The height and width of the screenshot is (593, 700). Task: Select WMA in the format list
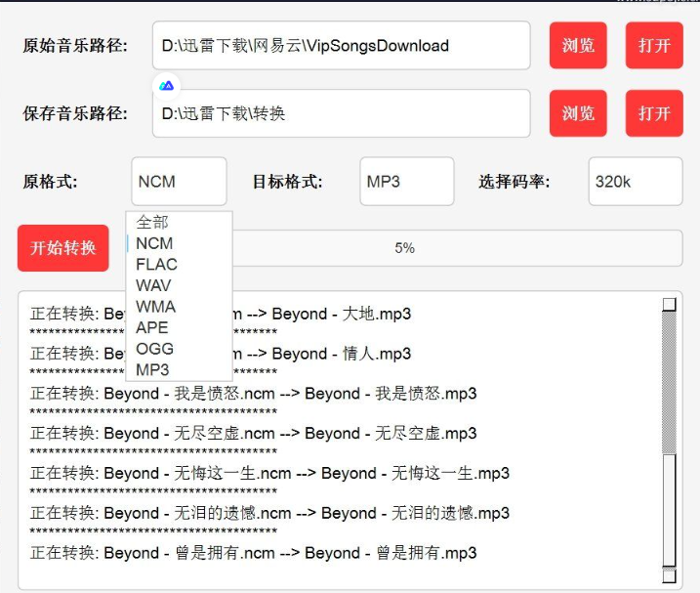click(x=179, y=307)
